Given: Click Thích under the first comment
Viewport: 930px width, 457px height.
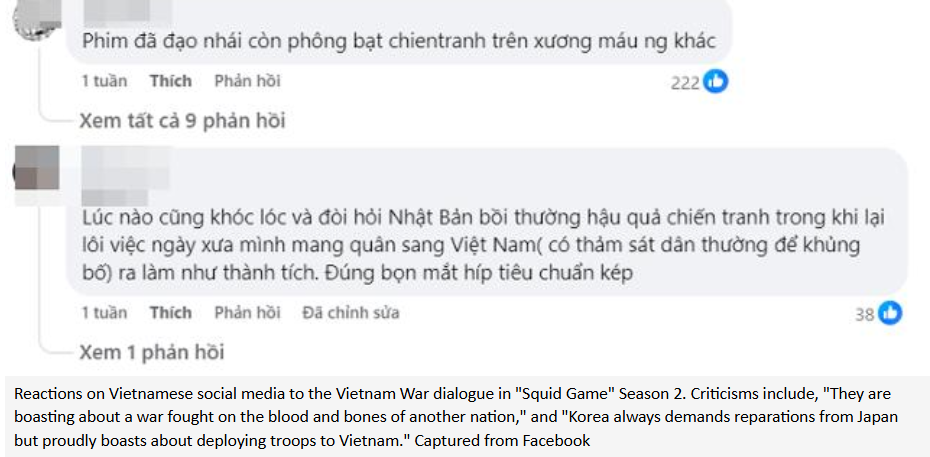Looking at the screenshot, I should pos(171,81).
